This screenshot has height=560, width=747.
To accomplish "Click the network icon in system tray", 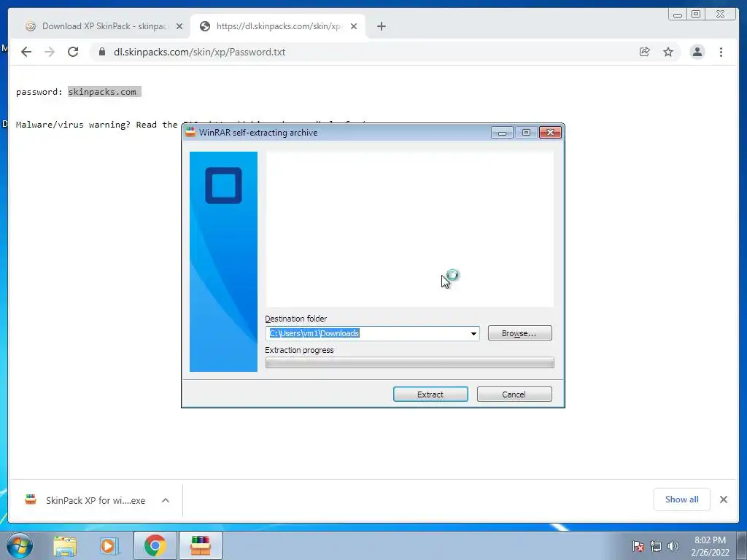I will (656, 546).
